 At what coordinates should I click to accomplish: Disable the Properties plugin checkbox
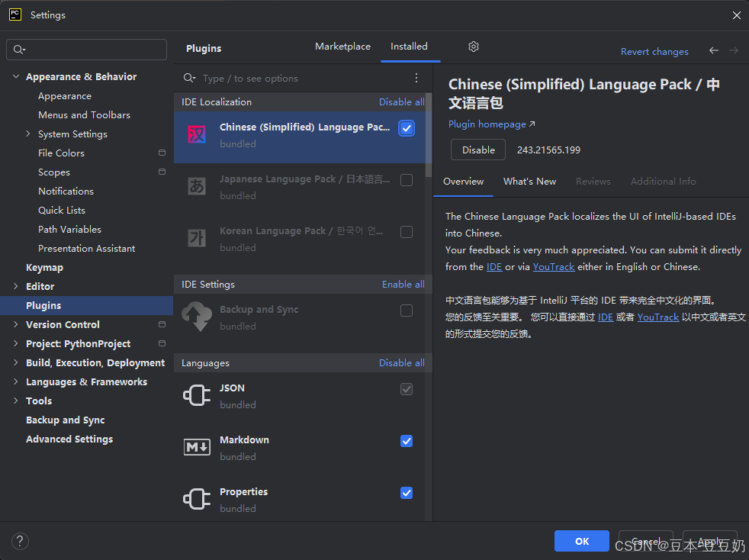click(x=407, y=493)
